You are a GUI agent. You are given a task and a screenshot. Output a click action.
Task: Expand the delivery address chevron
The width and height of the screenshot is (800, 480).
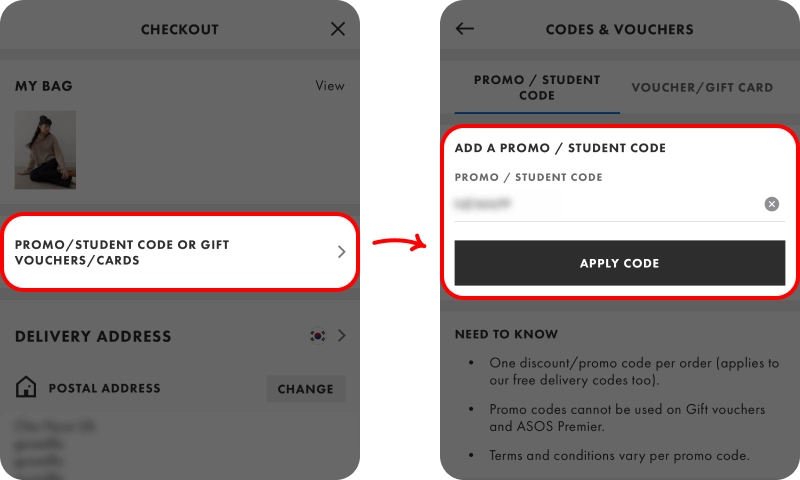pos(342,336)
